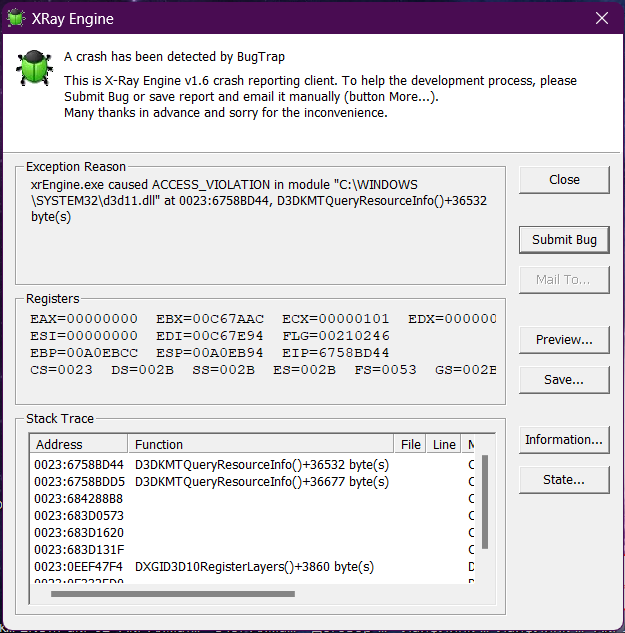Click the Exception Reason text
Screen dimensions: 625x633
[x=258, y=201]
